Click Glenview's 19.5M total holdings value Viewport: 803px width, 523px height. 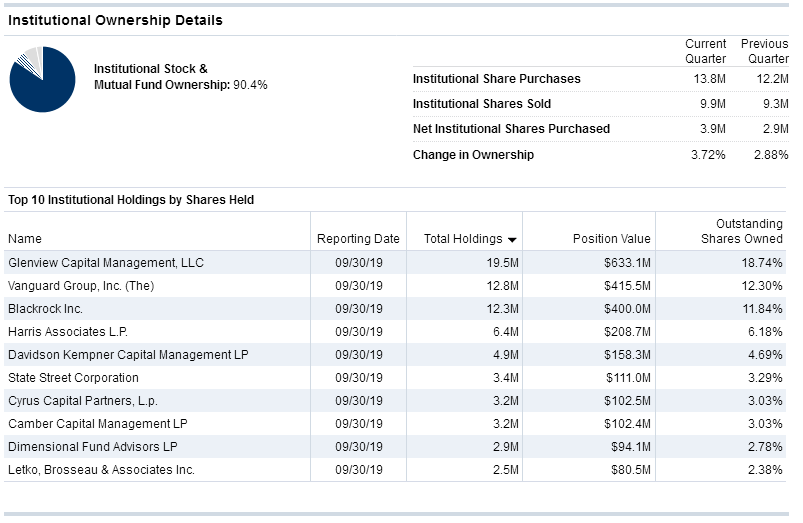click(x=502, y=263)
